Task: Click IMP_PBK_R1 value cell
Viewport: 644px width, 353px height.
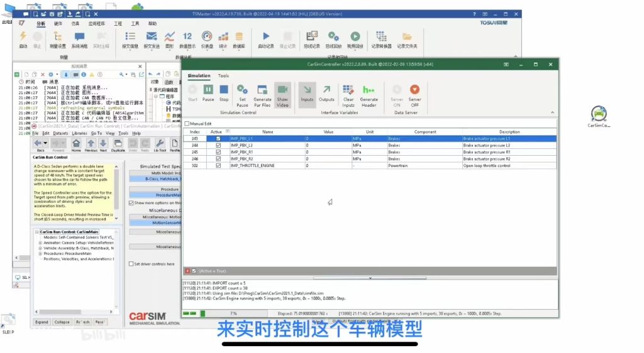Action: pos(328,152)
